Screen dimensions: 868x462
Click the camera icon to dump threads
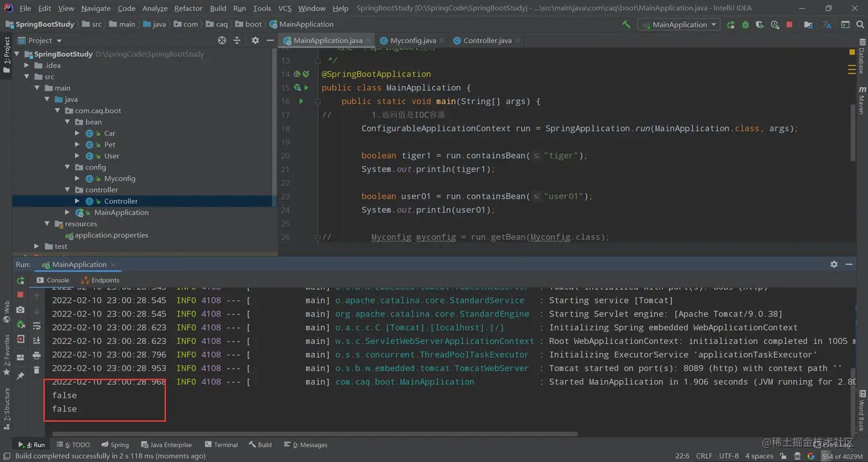(21, 310)
